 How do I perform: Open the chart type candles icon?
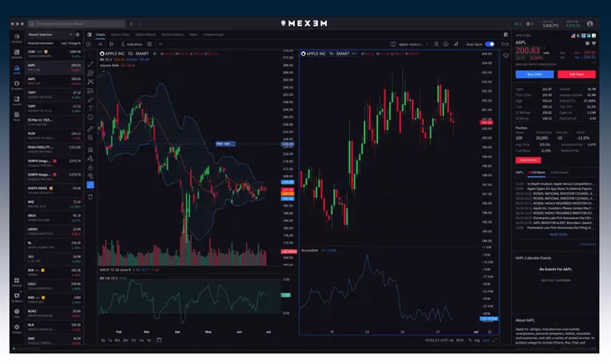tap(112, 45)
